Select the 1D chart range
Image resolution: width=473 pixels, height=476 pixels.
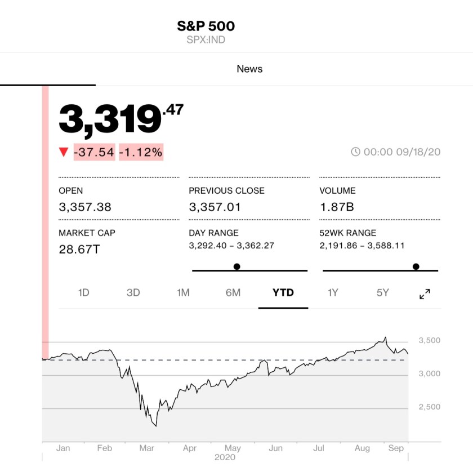tap(83, 292)
